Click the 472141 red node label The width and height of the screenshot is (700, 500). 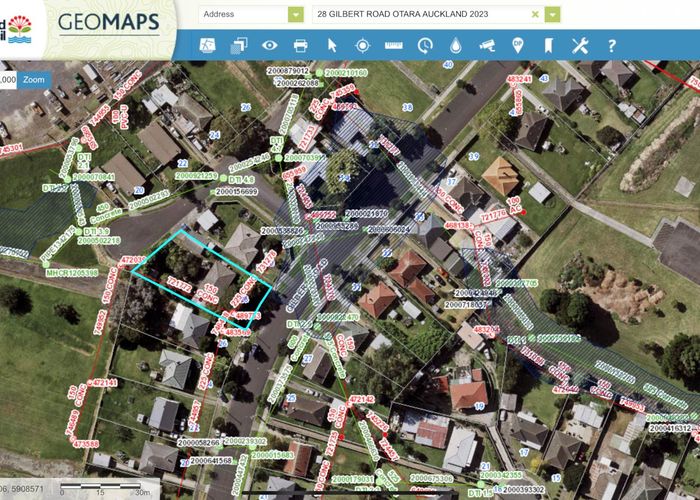pyautogui.click(x=103, y=383)
